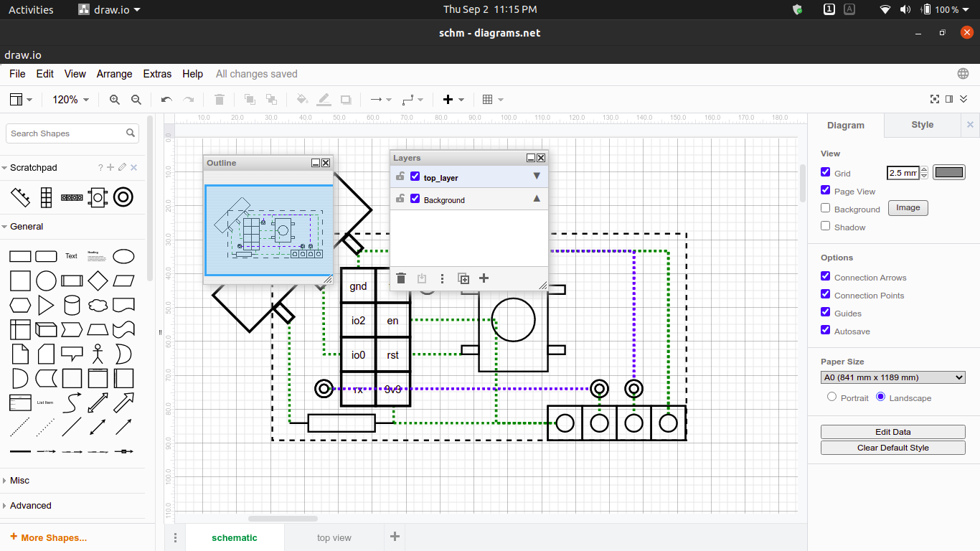980x551 pixels.
Task: Open the view layout dropdown in toolbar
Action: 21,100
